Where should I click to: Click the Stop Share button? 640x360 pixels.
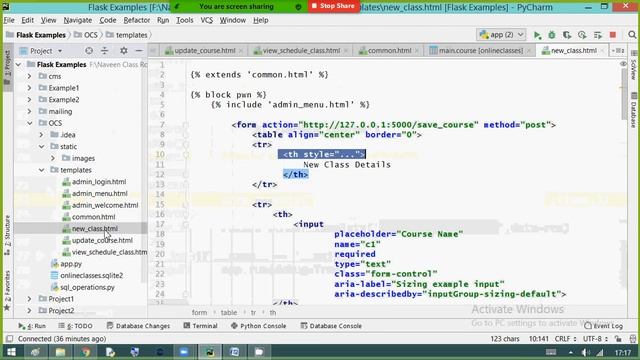click(x=333, y=6)
